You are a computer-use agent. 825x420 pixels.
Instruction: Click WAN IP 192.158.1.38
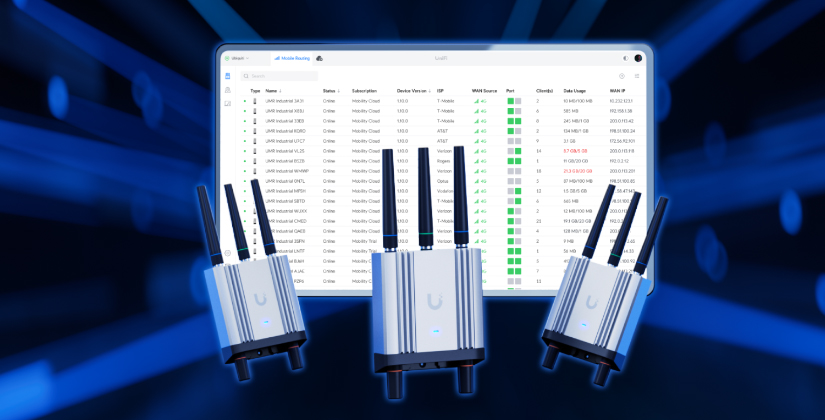pos(621,111)
